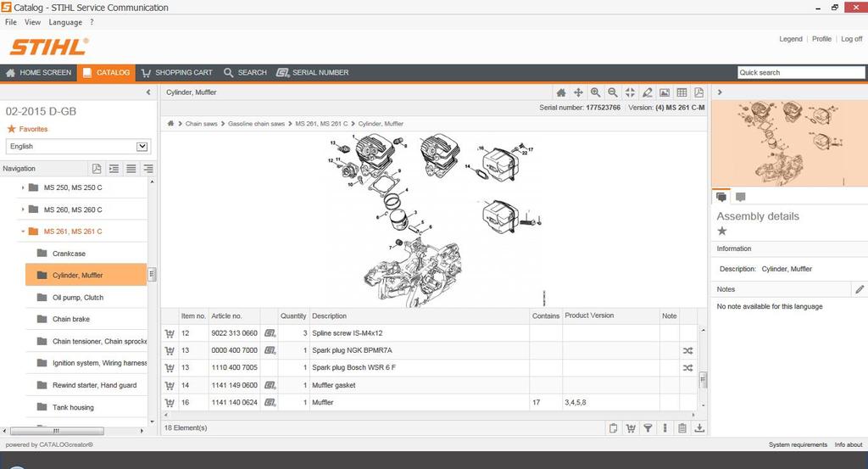Viewport: 868px width, 469px height.
Task: Click the clipboard list icon in the footer
Action: pos(682,428)
